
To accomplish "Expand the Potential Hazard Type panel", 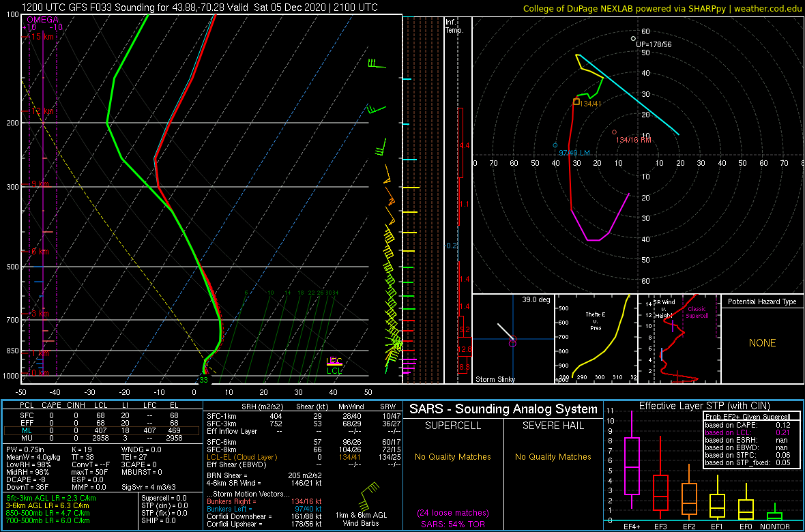I will (761, 301).
